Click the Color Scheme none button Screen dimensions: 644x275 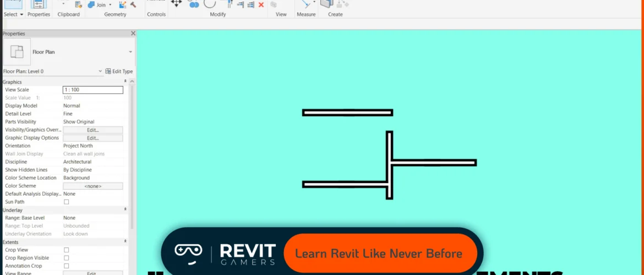(93, 186)
